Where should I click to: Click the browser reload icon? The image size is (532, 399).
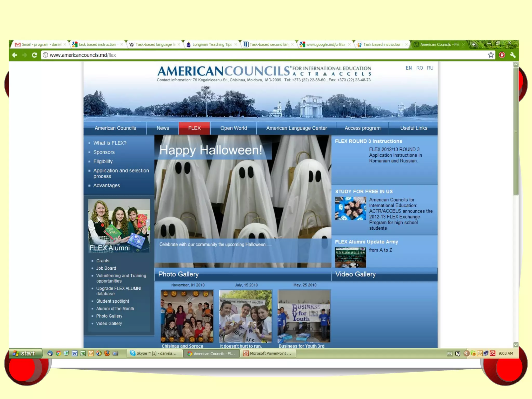34,55
